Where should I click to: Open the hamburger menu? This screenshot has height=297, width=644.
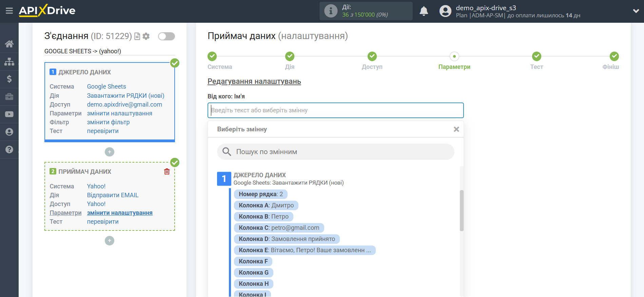coord(9,11)
